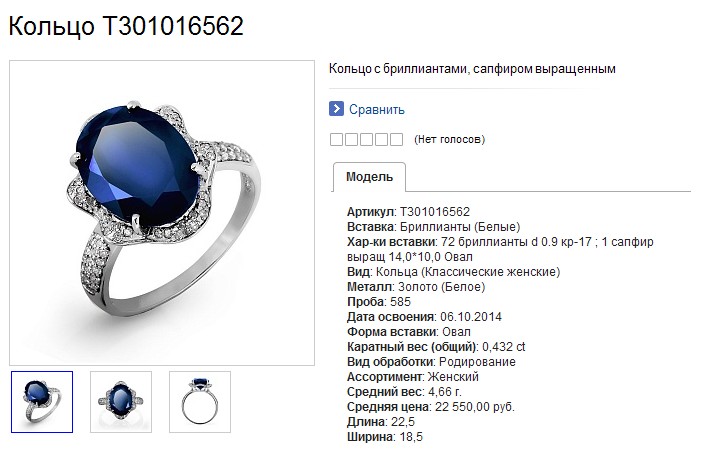Select the fifth rating box
Screen dimensions: 703x452
coord(396,139)
